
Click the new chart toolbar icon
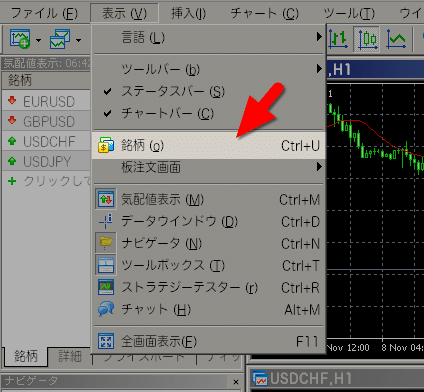[20, 39]
